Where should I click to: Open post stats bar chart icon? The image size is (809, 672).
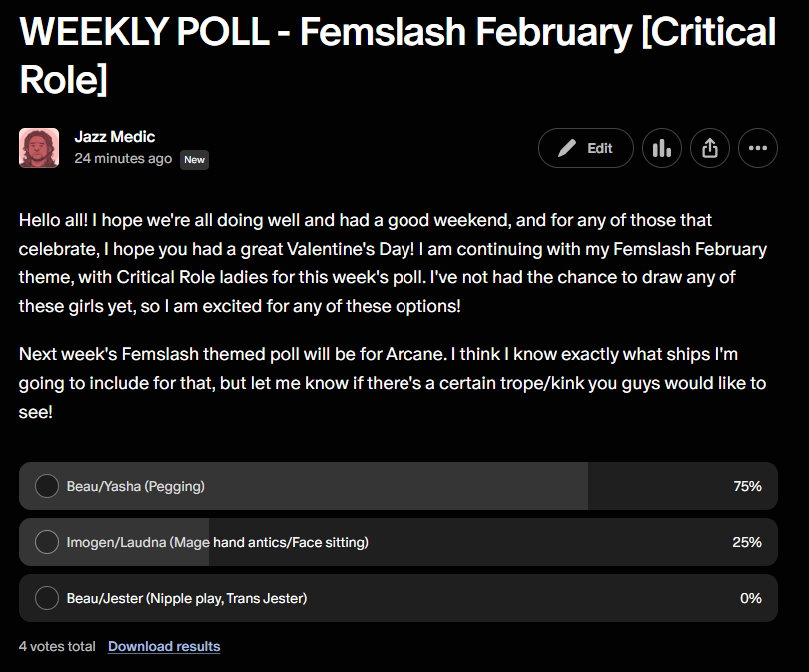coord(661,148)
